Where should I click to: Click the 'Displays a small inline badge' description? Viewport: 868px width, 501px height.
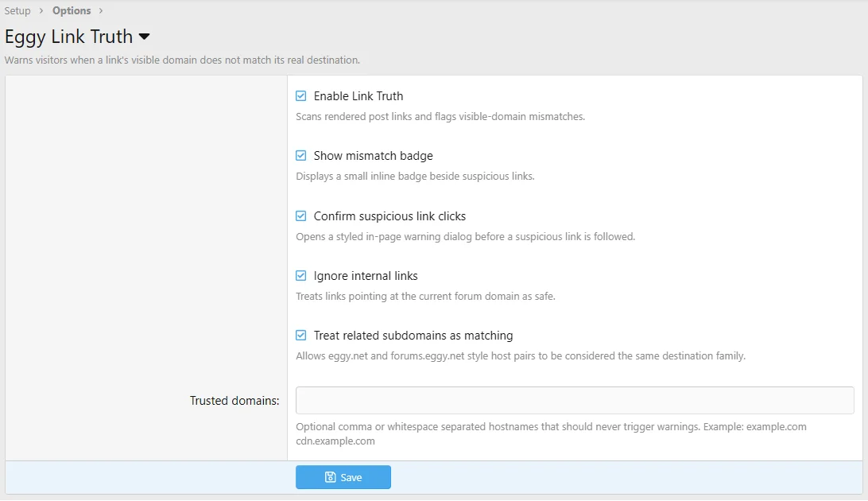click(415, 176)
